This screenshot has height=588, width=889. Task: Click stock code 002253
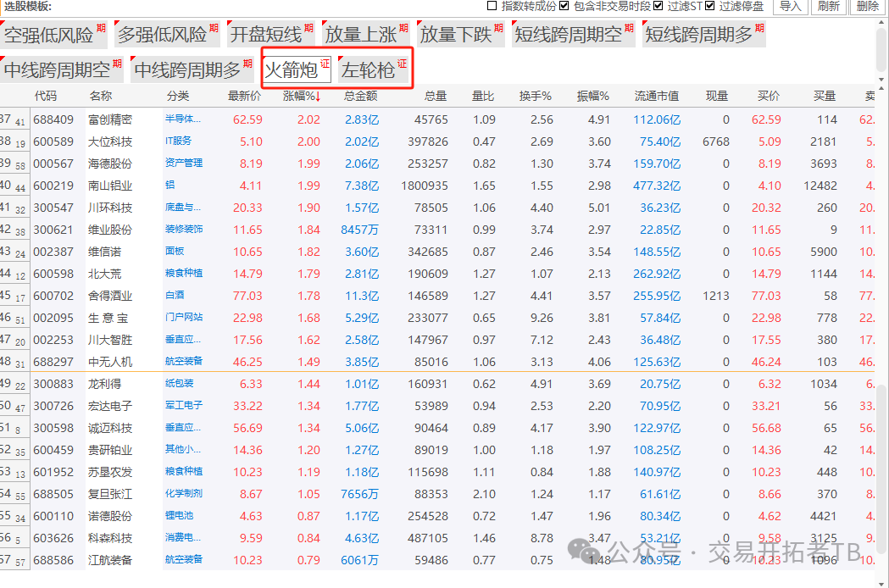[x=53, y=340]
